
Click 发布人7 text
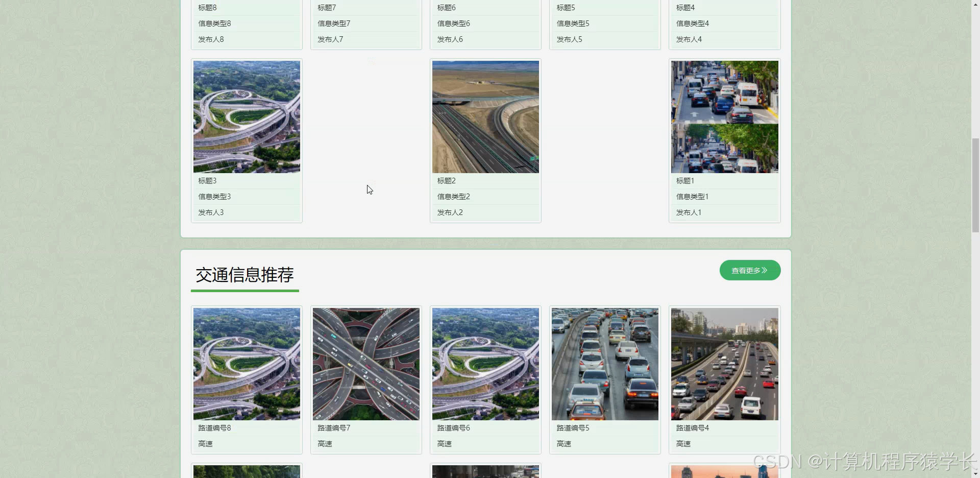click(x=330, y=39)
